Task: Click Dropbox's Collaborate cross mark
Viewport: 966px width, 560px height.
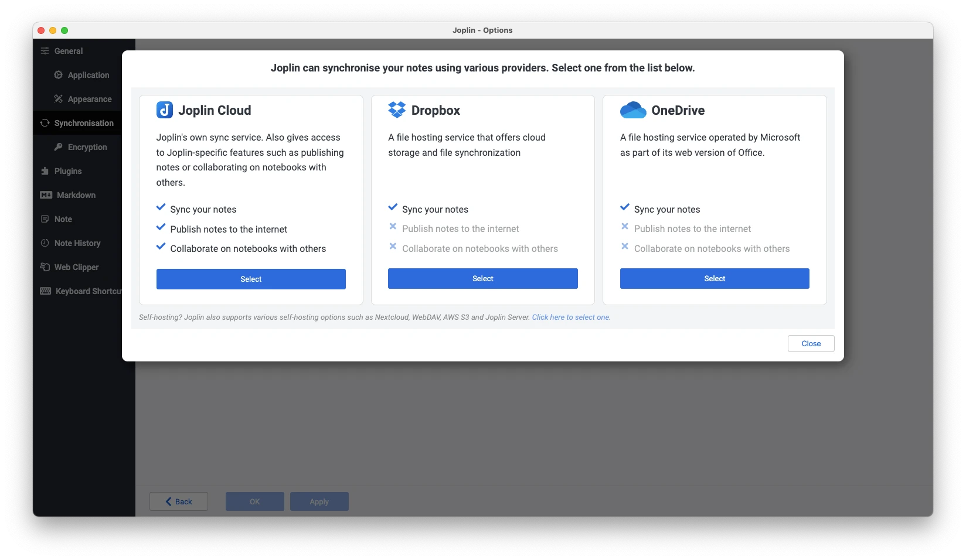Action: pyautogui.click(x=393, y=247)
